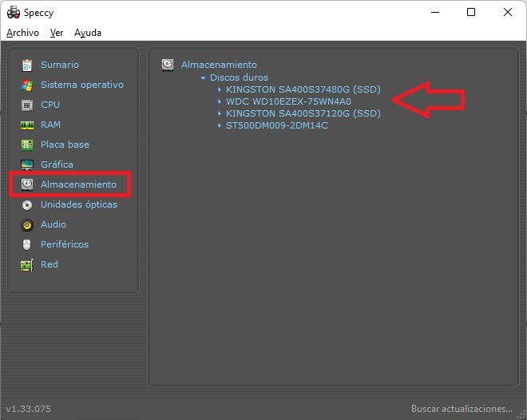Click the Unidades ópticas disc icon
This screenshot has height=420, width=527.
27,204
